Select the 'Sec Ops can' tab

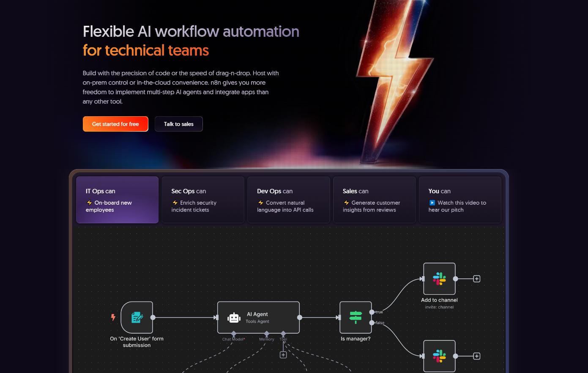pos(203,200)
